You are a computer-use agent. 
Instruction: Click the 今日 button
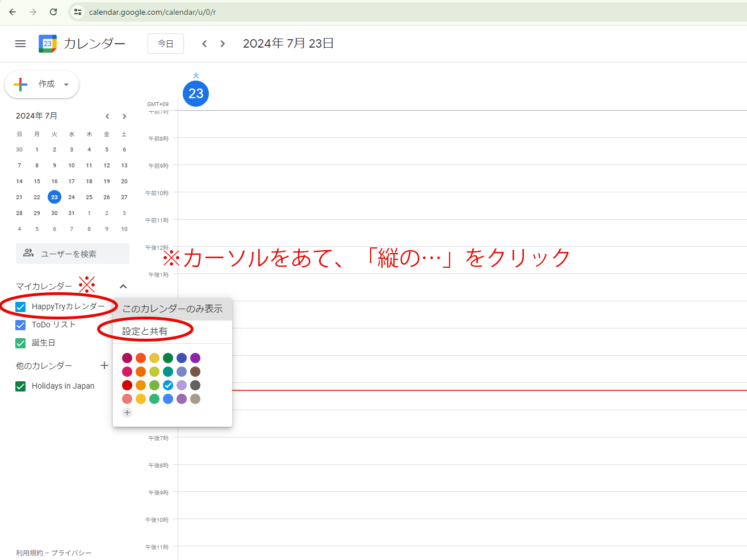tap(165, 44)
